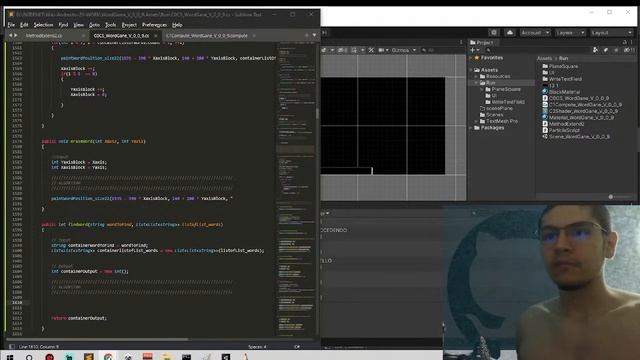Toggle the scene view tools cross icon

coord(371,50)
